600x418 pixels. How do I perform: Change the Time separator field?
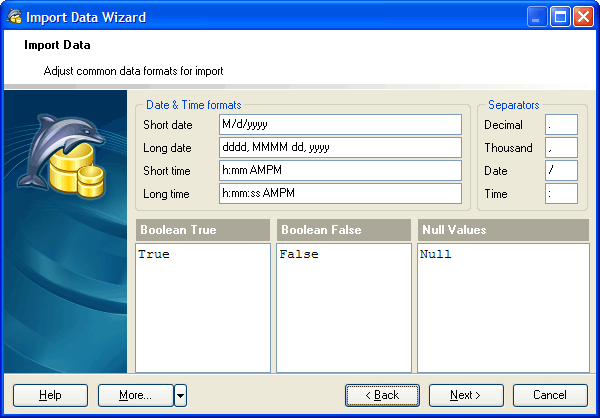561,193
